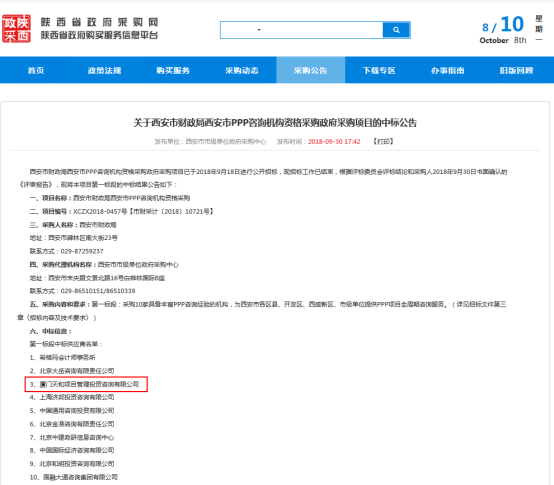
Task: Click the 一、项目名称 line
Action: click(x=110, y=198)
